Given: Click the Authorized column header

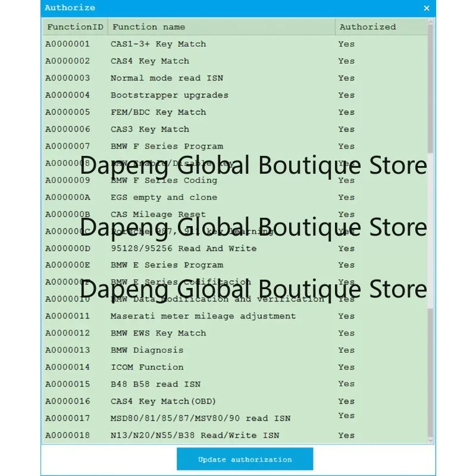Looking at the screenshot, I should 381,27.
